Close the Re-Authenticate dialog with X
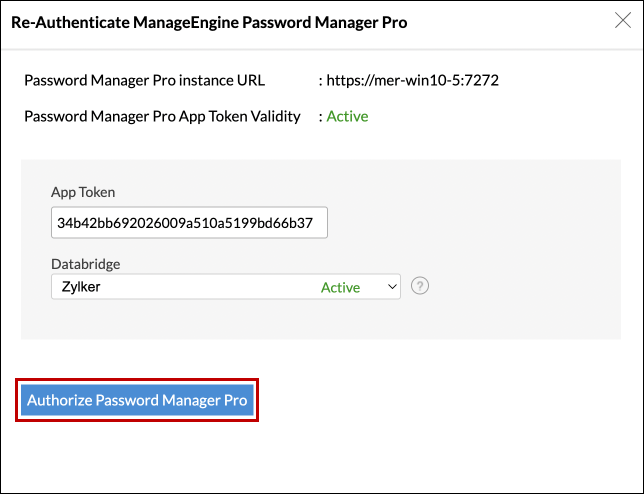This screenshot has height=494, width=644. point(622,21)
